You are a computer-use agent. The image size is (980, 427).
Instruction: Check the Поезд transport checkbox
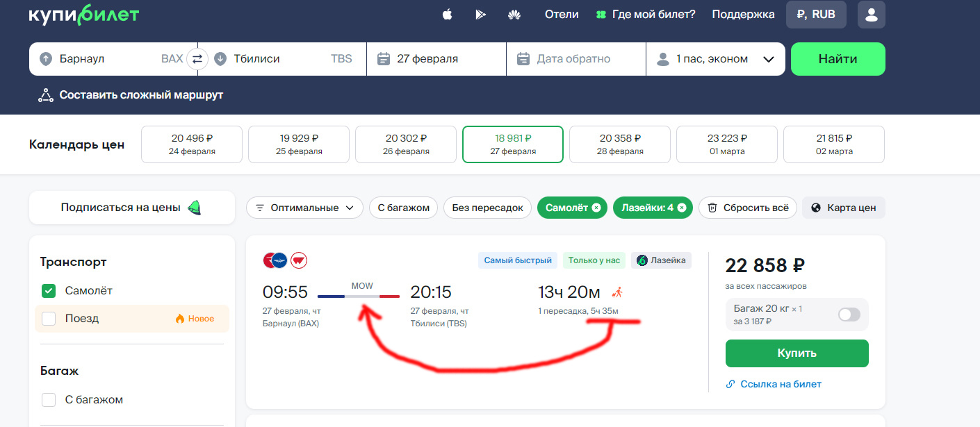[x=49, y=319]
